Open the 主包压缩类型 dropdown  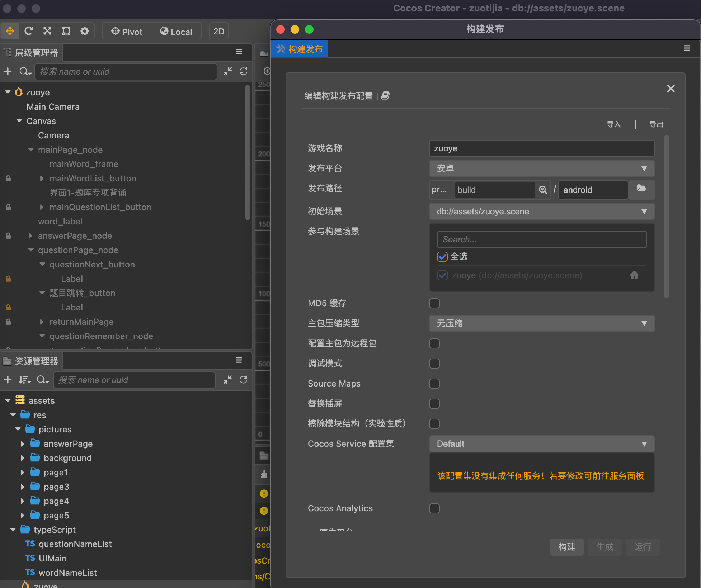tap(542, 323)
